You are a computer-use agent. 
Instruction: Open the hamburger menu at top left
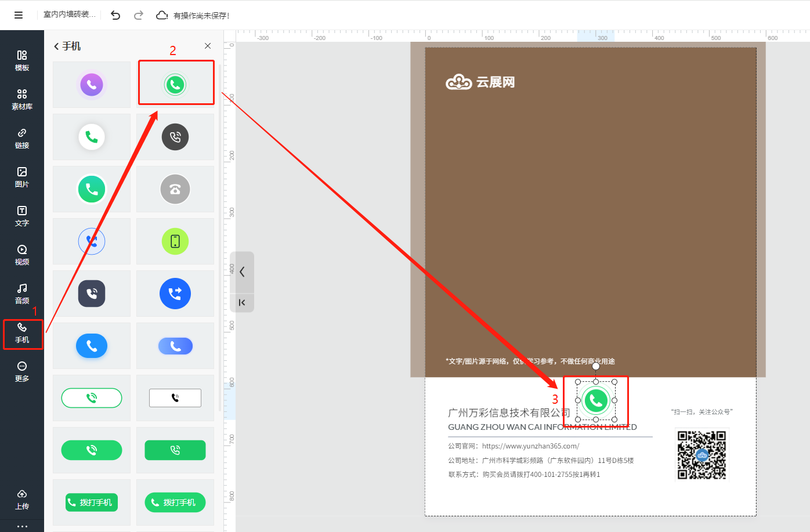pos(19,15)
